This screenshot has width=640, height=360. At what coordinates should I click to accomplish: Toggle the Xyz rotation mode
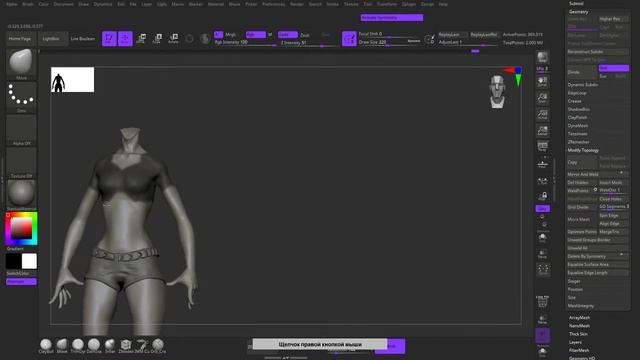pos(542,209)
